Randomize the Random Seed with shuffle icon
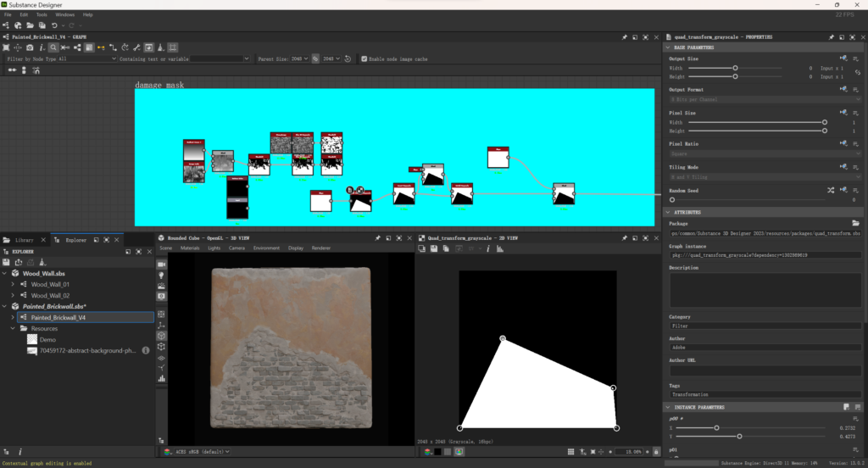868x468 pixels. point(831,191)
